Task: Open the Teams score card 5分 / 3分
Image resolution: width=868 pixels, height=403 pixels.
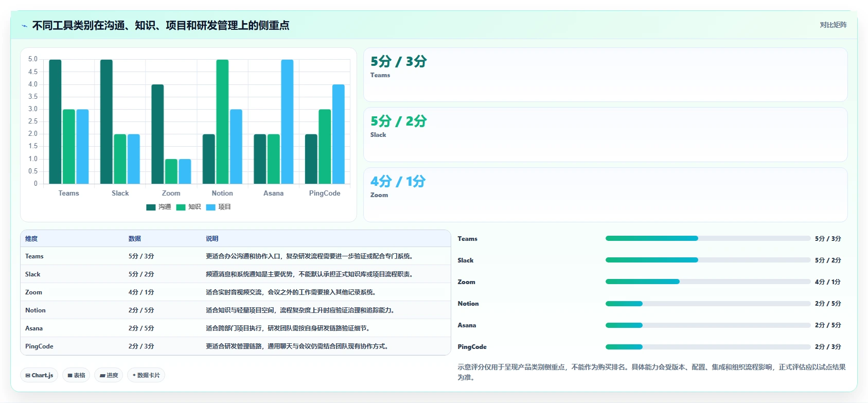Action: pos(605,75)
